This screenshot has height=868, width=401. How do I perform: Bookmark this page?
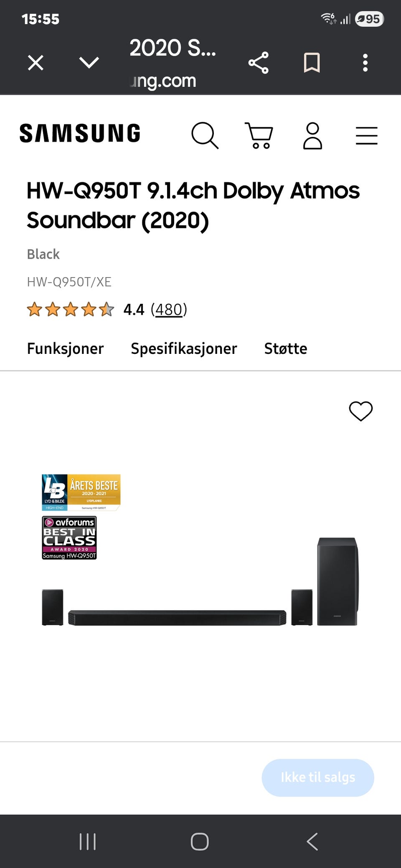click(312, 63)
